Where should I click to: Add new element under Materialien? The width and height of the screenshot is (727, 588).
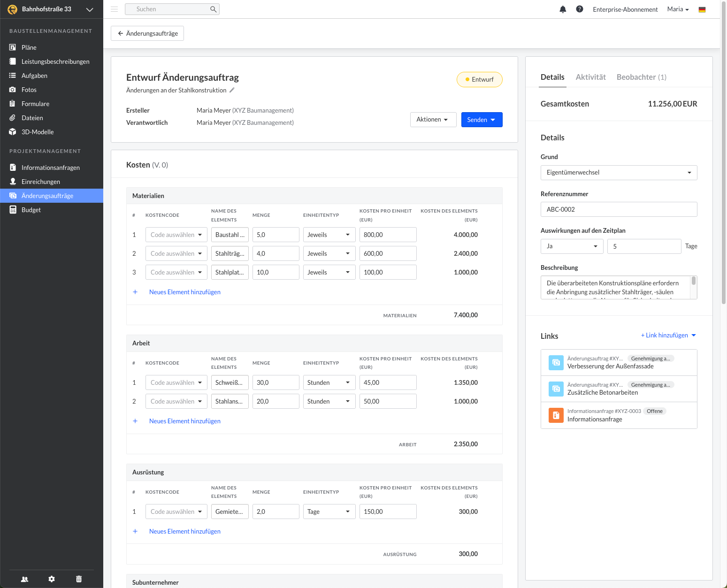coord(184,292)
